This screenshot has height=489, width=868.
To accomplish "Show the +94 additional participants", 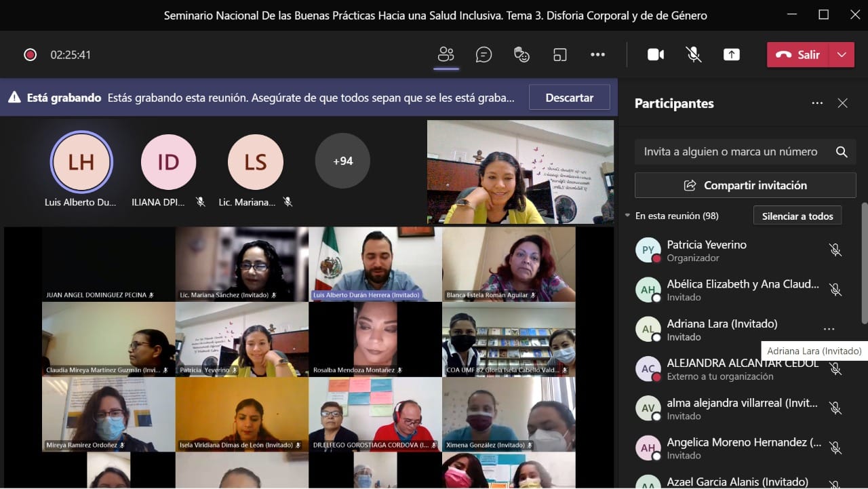I will (x=342, y=161).
